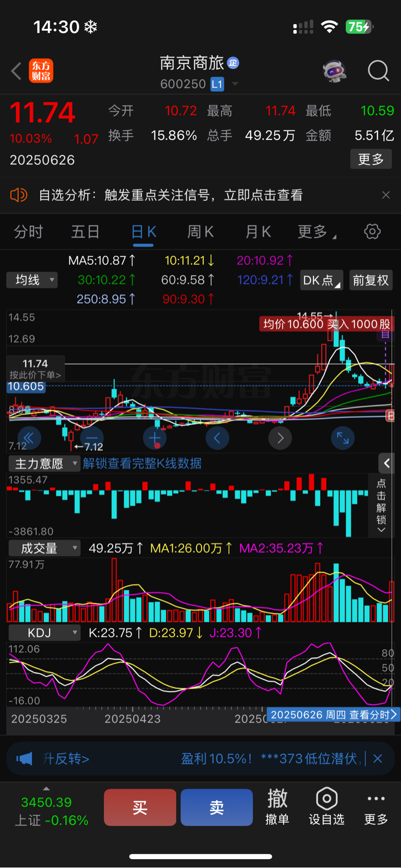401x868 pixels.
Task: Tap the speaker icon in alert banner
Action: [19, 195]
